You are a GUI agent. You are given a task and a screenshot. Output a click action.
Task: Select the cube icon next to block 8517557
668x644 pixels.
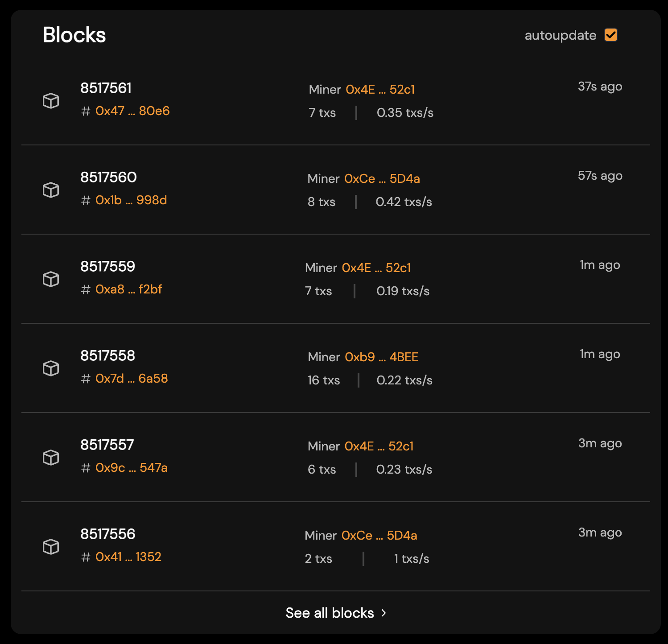[x=50, y=458]
